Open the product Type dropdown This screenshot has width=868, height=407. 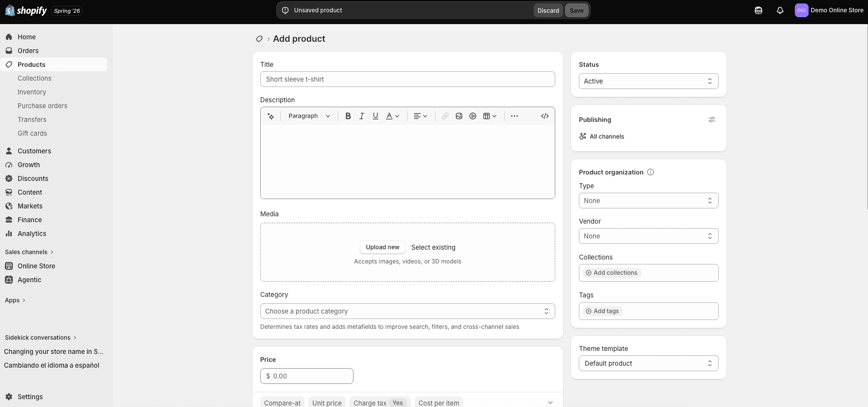pyautogui.click(x=649, y=201)
